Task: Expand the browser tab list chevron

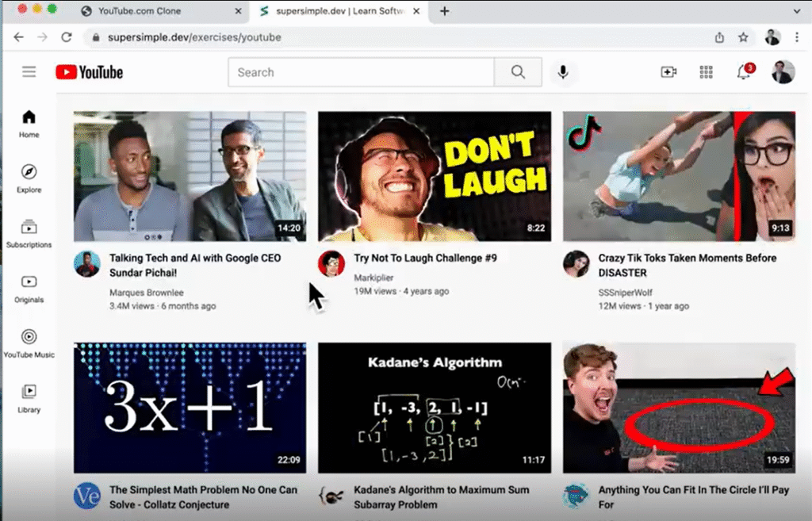Action: pyautogui.click(x=797, y=11)
